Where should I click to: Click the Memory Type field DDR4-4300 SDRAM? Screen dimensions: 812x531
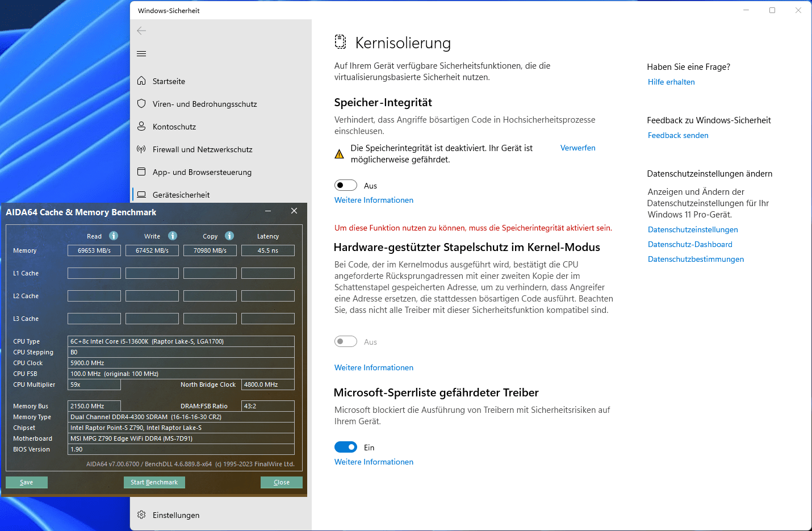point(181,417)
